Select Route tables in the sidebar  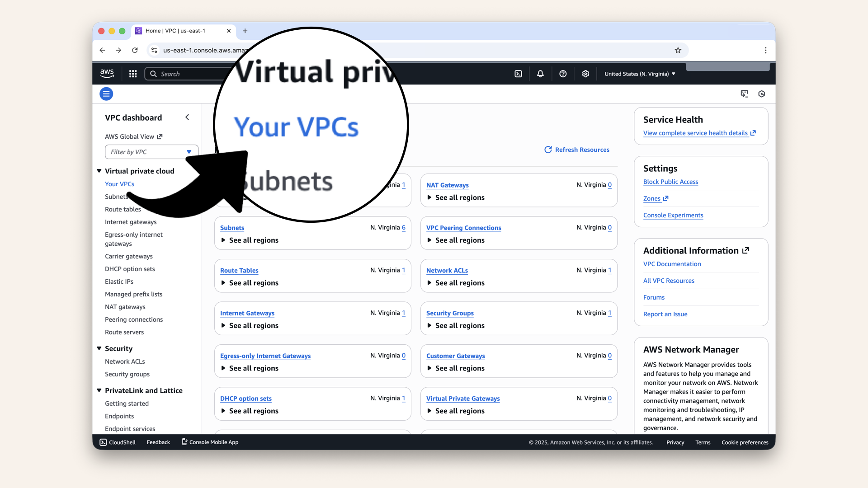123,209
